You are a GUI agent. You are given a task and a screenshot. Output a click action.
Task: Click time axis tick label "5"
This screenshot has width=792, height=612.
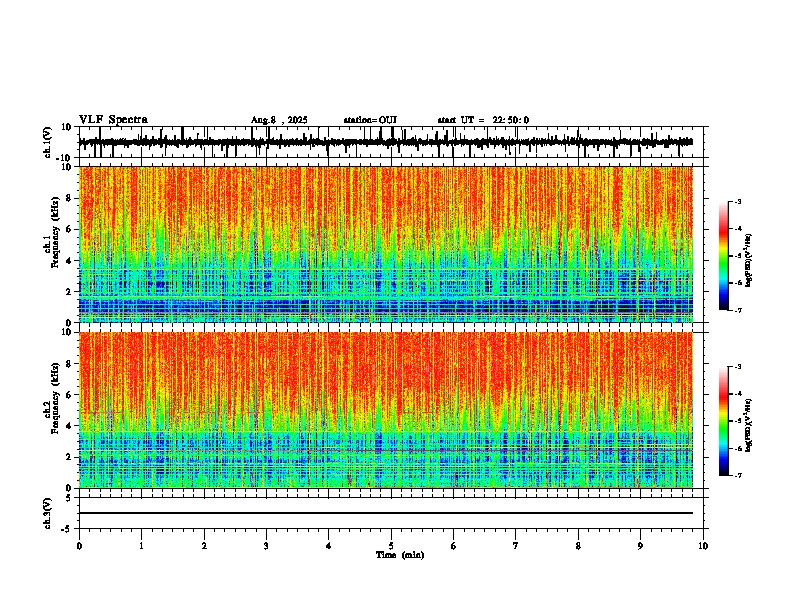coord(391,546)
